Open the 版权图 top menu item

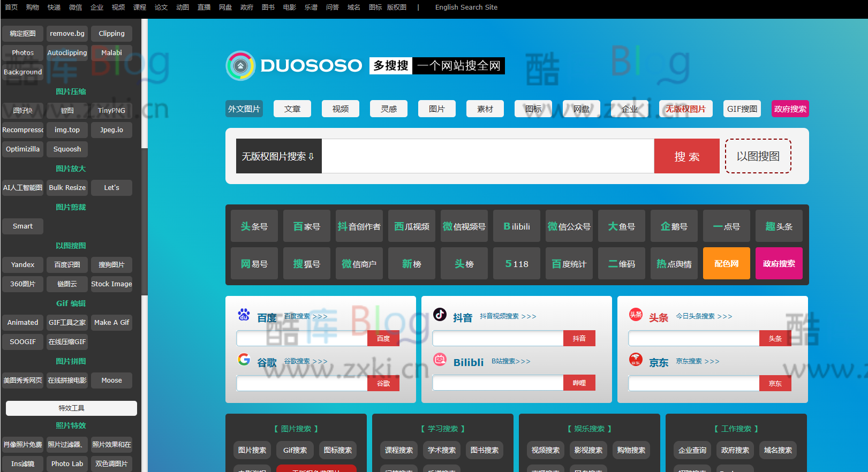(397, 7)
